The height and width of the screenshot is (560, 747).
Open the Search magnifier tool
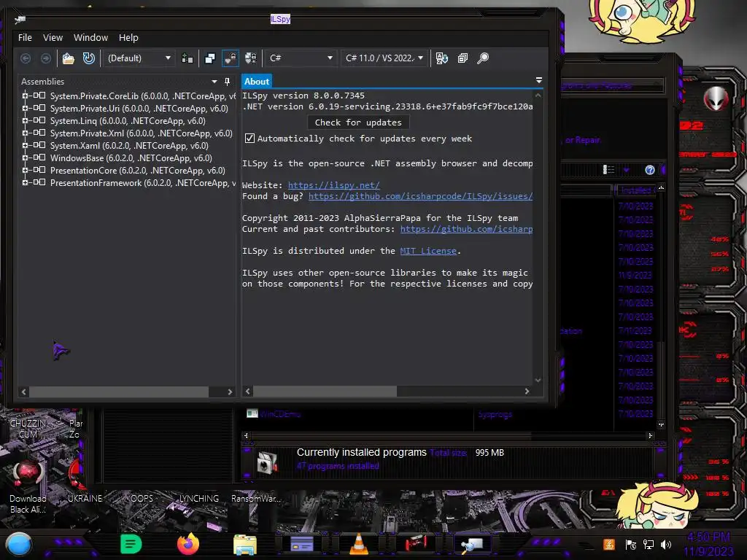483,58
